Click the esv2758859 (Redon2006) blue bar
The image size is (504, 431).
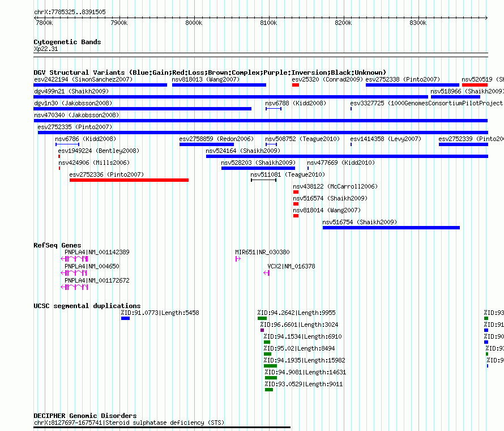(207, 144)
